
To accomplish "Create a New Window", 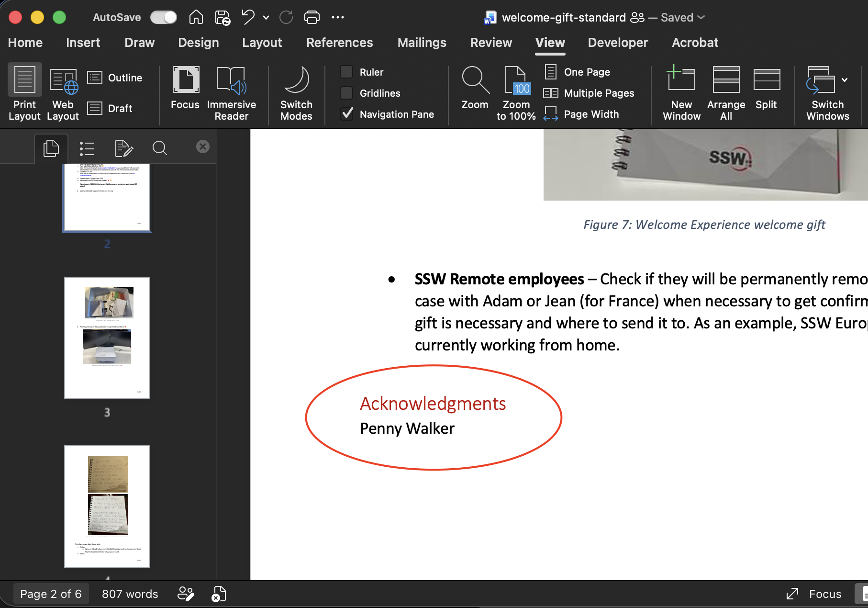I will pos(681,93).
